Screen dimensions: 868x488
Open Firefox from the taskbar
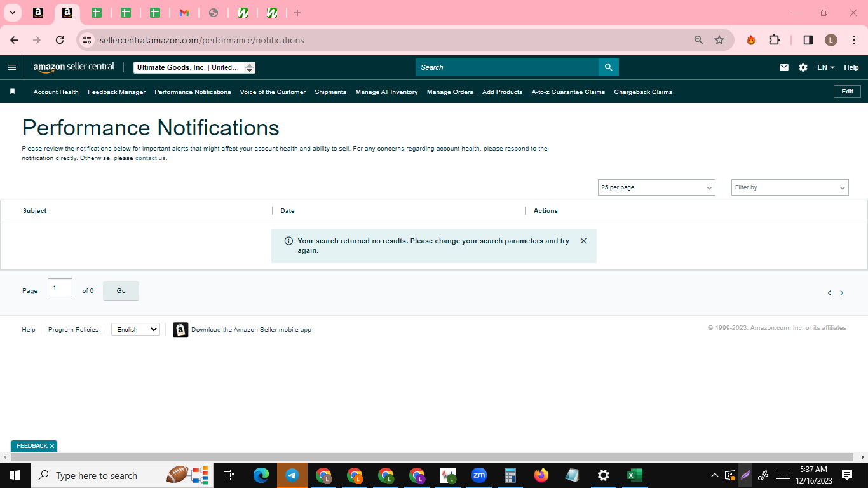point(541,475)
